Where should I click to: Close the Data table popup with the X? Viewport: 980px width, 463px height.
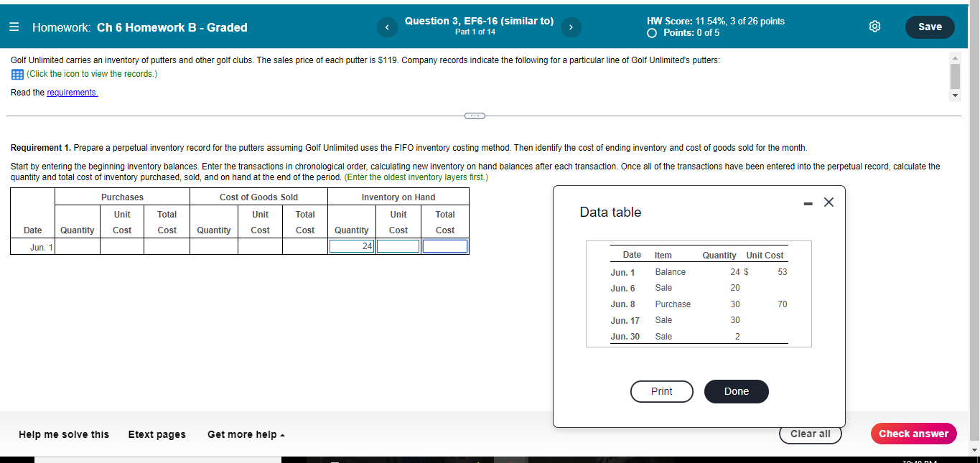pos(829,202)
